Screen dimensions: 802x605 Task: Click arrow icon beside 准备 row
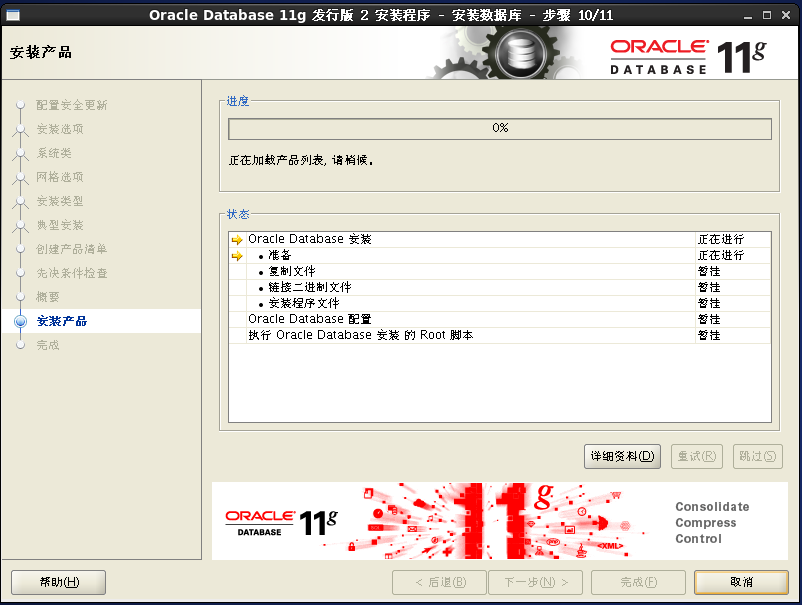coord(237,256)
